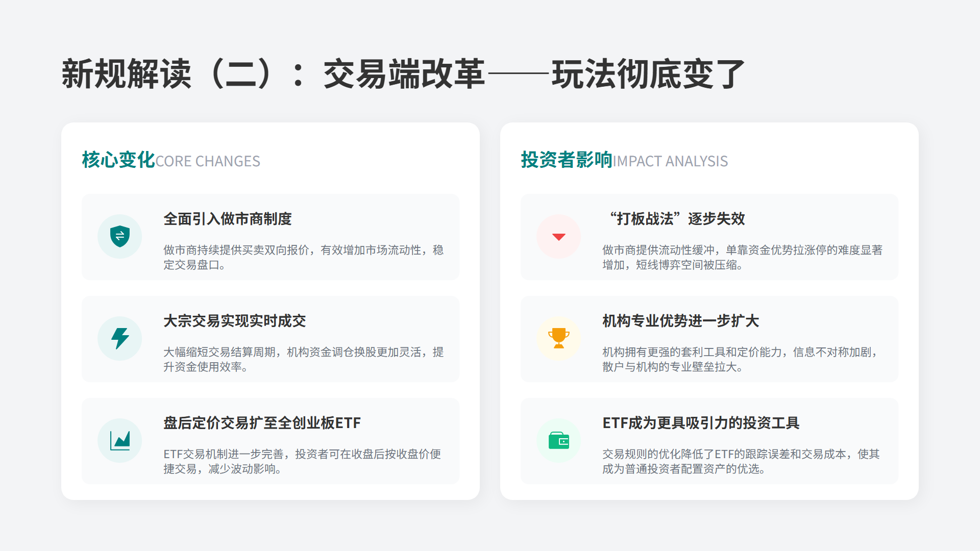The height and width of the screenshot is (551, 980).
Task: Click the gold trophy icon
Action: [x=559, y=338]
